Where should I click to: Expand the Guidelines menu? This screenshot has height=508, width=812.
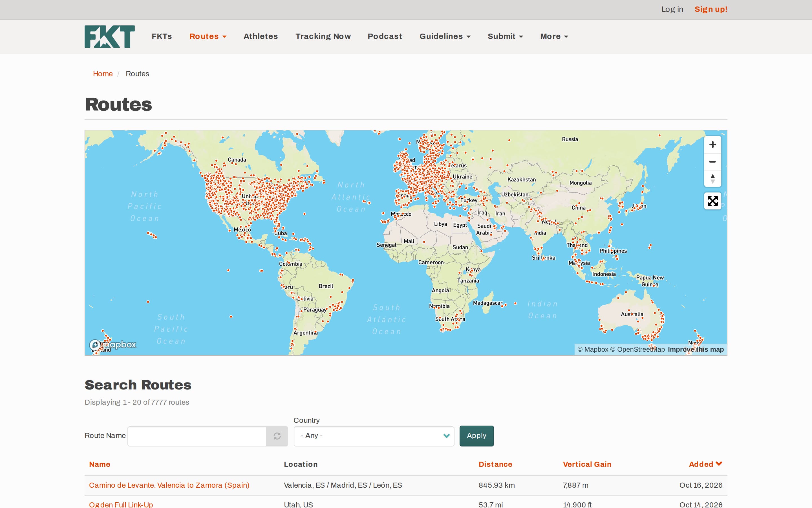445,36
